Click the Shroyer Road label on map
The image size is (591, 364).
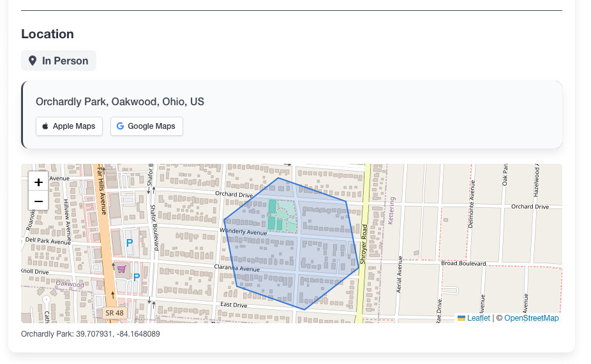(x=363, y=244)
